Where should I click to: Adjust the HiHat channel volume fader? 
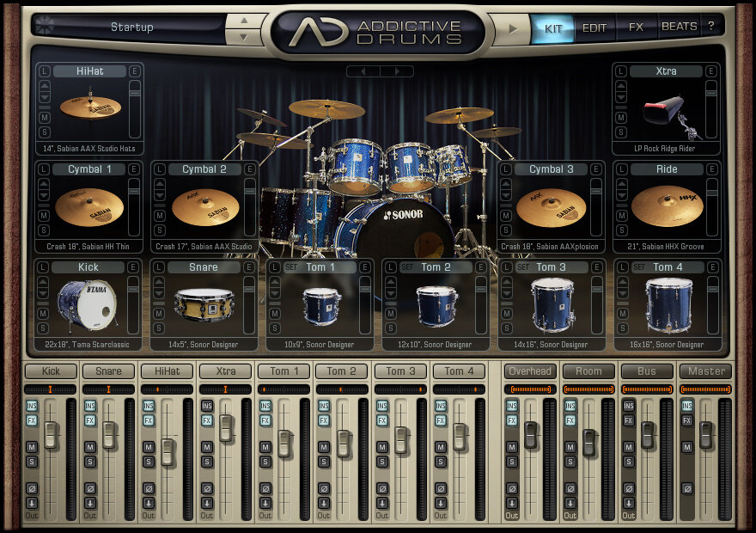(x=168, y=452)
